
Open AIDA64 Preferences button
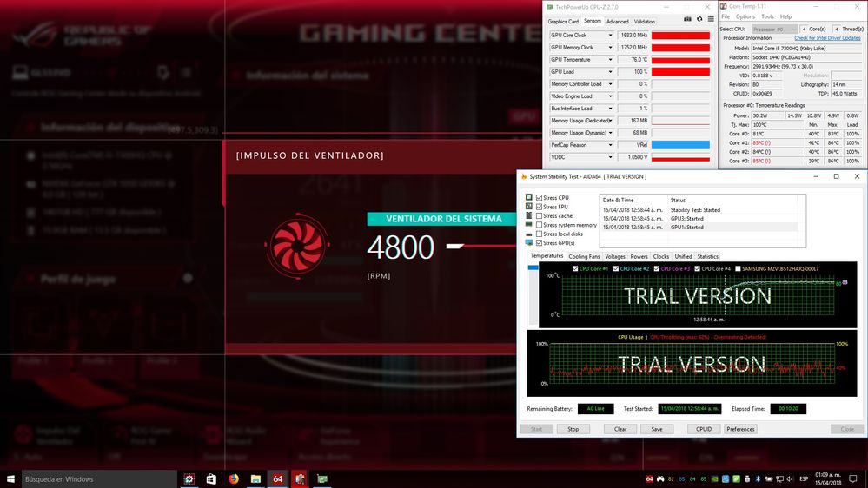tap(740, 429)
